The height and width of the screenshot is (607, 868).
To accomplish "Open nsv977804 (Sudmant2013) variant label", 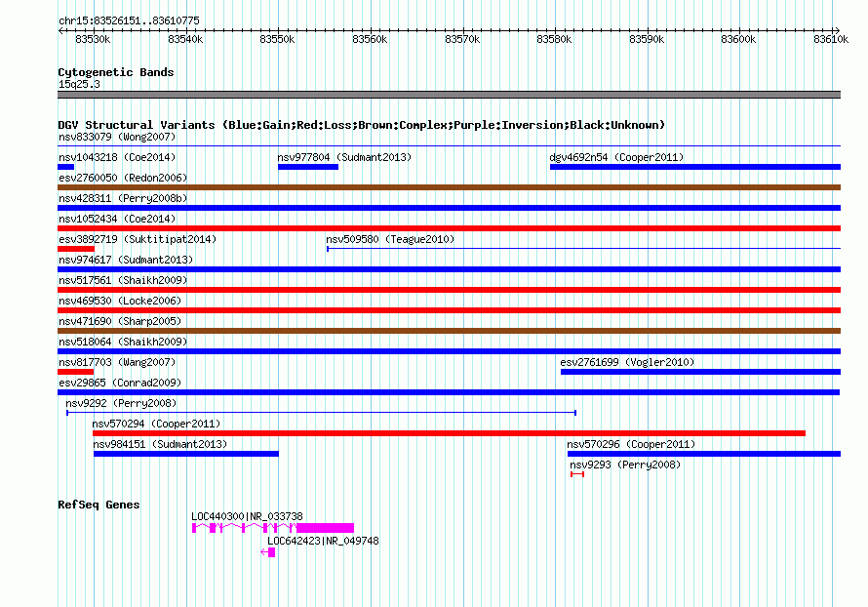I will click(x=344, y=157).
